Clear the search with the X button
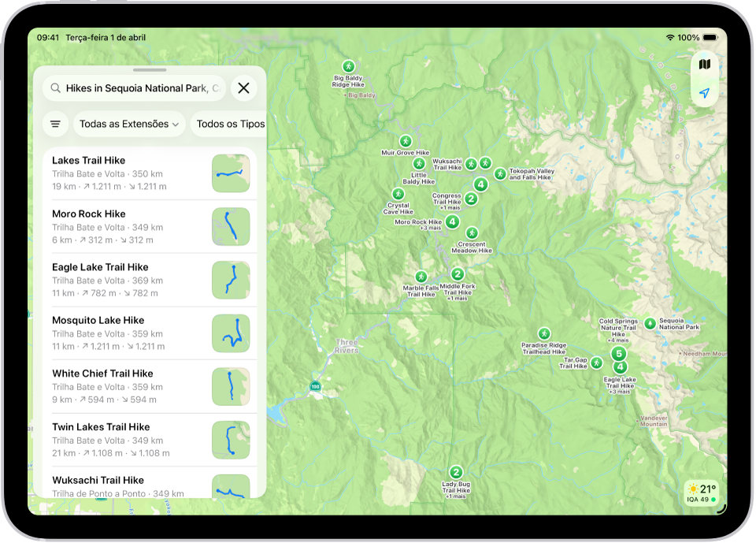This screenshot has width=756, height=543. click(x=243, y=87)
